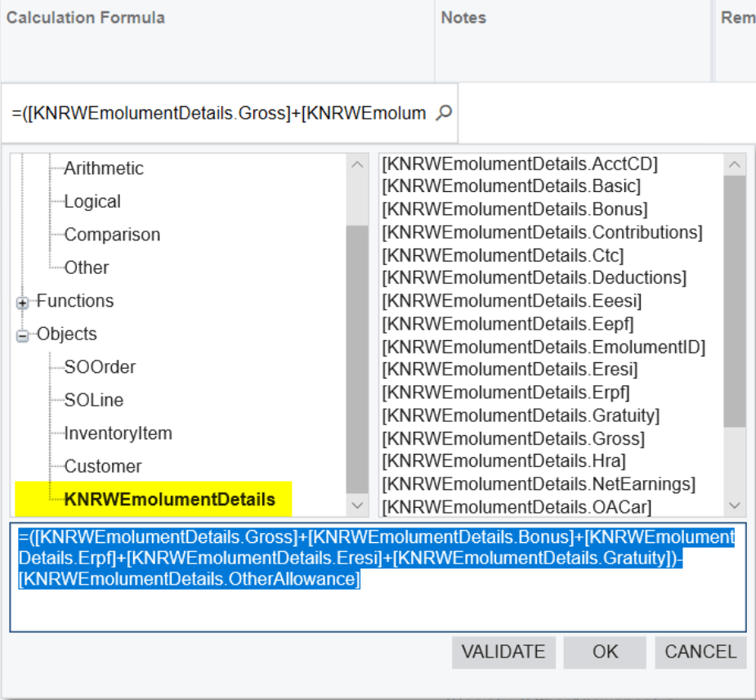Pick [KNRWEmolumentDetails.Eresi] field
Viewport: 756px width, 700px height.
510,370
